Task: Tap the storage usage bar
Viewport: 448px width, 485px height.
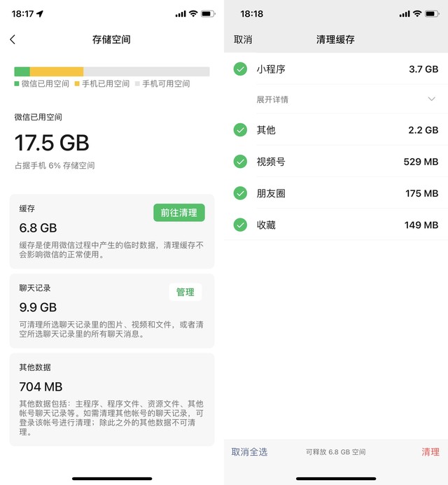Action: (x=112, y=71)
